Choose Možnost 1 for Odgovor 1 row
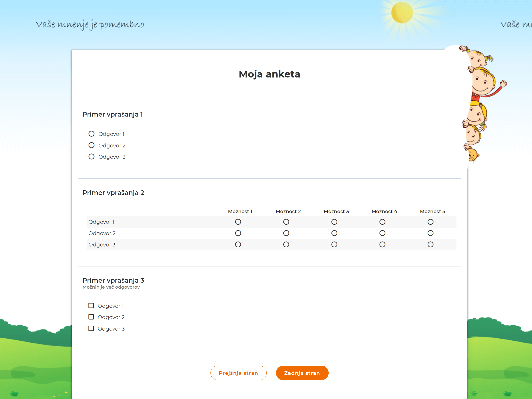The width and height of the screenshot is (532, 399). point(238,222)
